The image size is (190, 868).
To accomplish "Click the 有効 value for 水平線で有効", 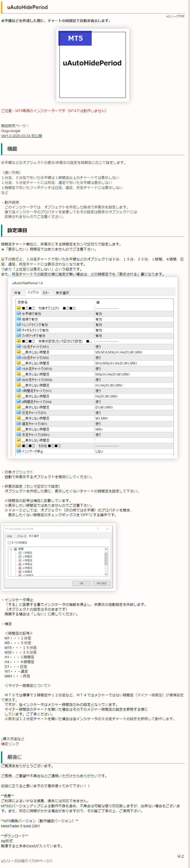I will 99,314.
